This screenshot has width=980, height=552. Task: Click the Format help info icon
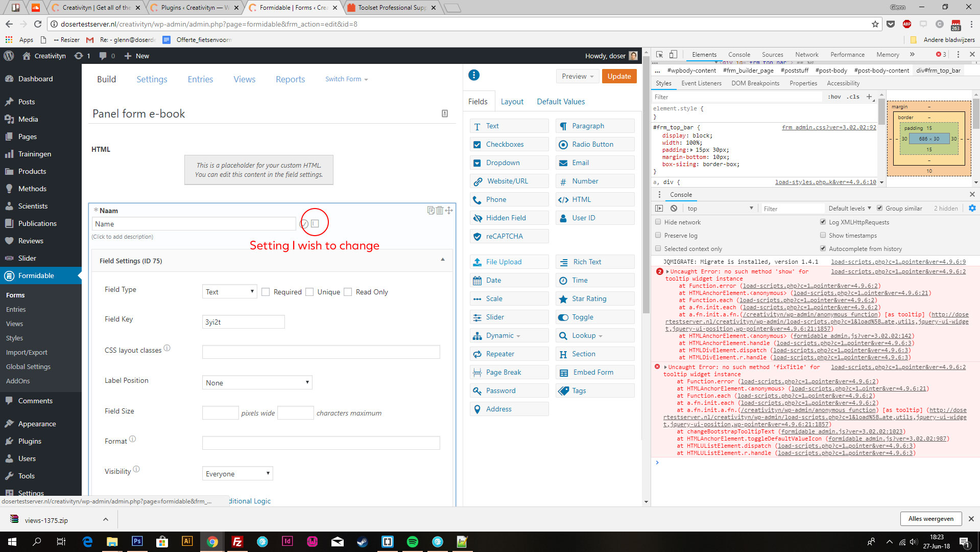point(132,439)
